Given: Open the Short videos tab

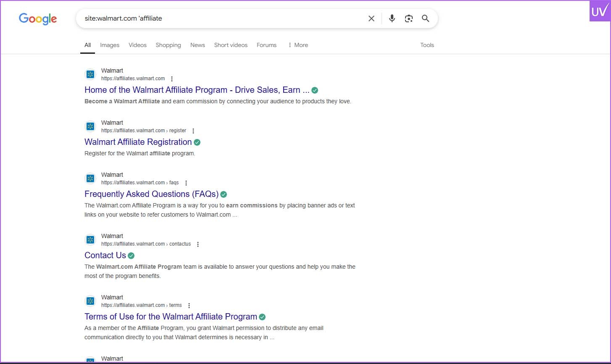Looking at the screenshot, I should click(231, 45).
